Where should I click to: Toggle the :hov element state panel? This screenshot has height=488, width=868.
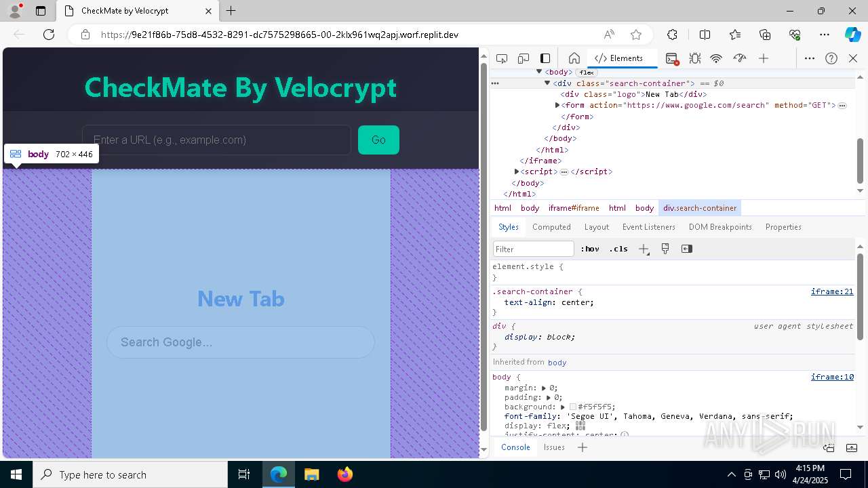[x=590, y=249]
